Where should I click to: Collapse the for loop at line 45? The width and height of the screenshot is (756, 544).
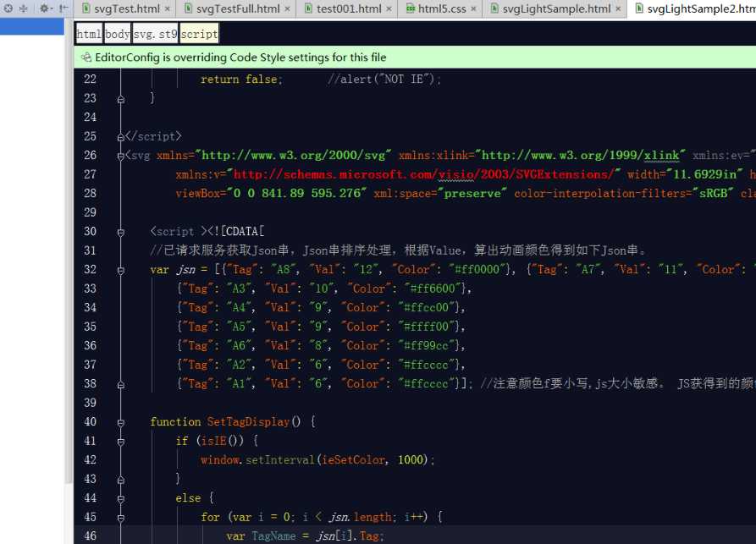[121, 518]
